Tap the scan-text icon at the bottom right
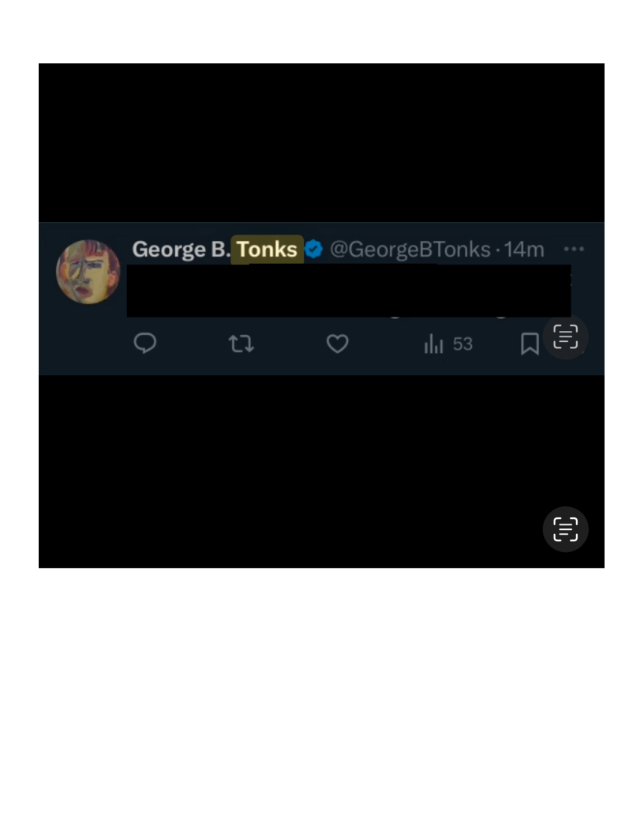The width and height of the screenshot is (644, 834). [x=566, y=528]
